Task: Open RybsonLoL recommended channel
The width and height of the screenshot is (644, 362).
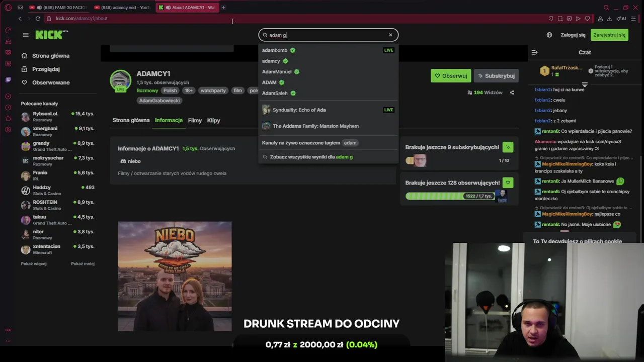Action: tap(58, 117)
